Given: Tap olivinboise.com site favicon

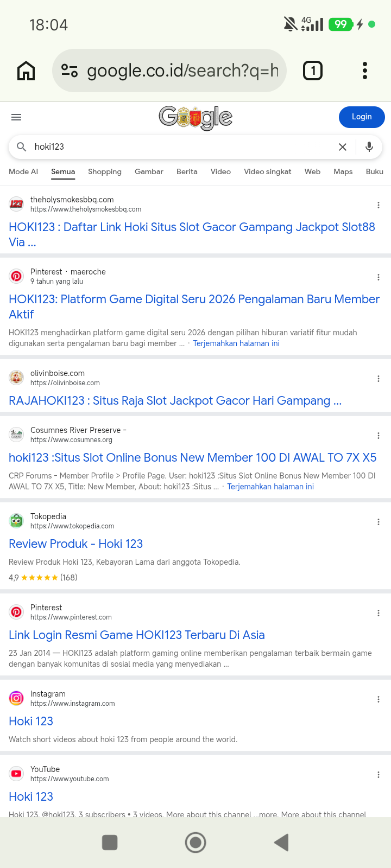Looking at the screenshot, I should pos(16,378).
